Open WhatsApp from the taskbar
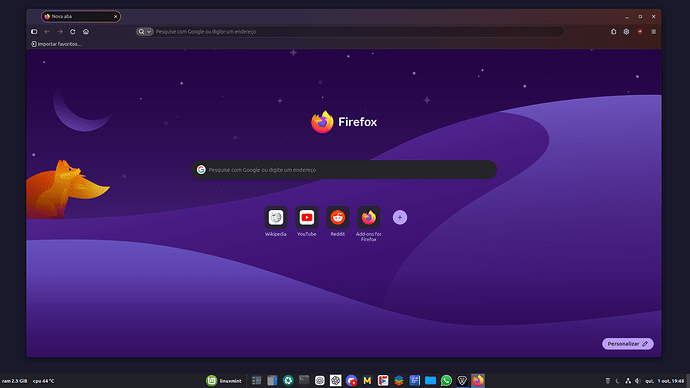The width and height of the screenshot is (690, 388). pyautogui.click(x=446, y=381)
